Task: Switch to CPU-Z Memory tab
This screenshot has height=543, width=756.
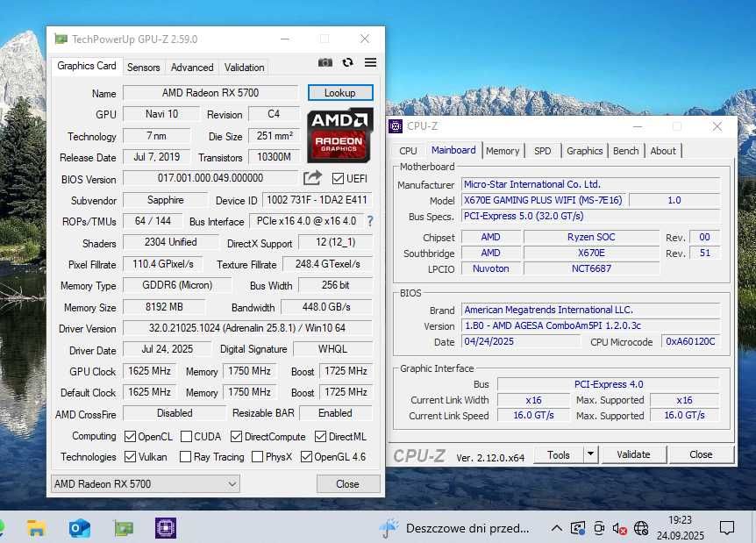Action: (503, 151)
